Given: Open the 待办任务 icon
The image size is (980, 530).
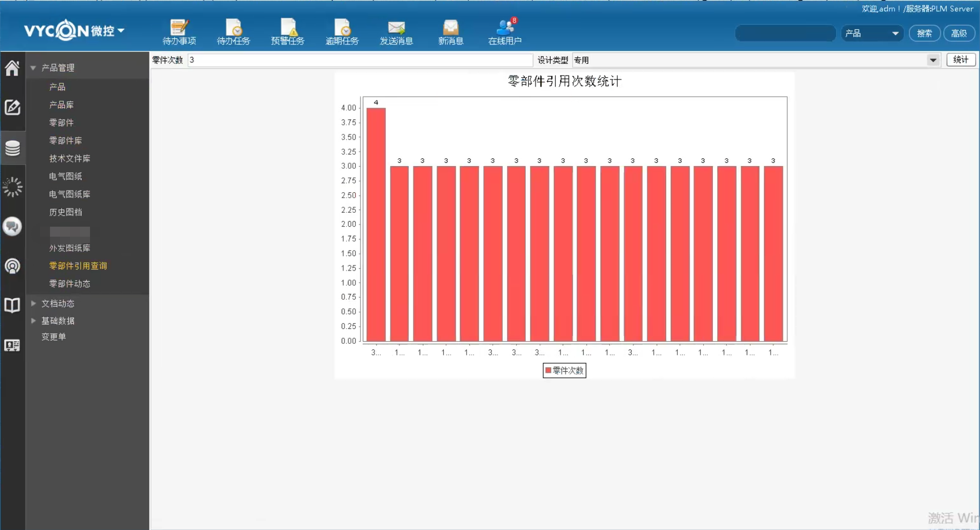Looking at the screenshot, I should point(233,32).
